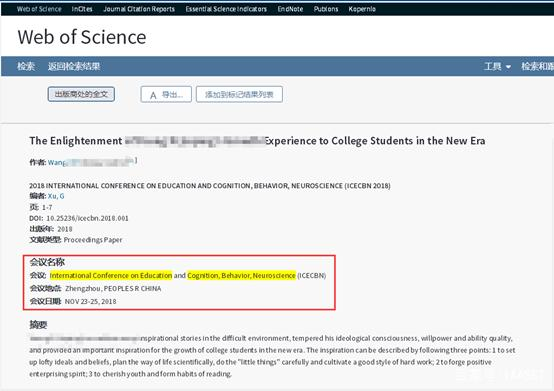Click the 出版商处的全文 button
This screenshot has width=554, height=391.
pyautogui.click(x=81, y=94)
